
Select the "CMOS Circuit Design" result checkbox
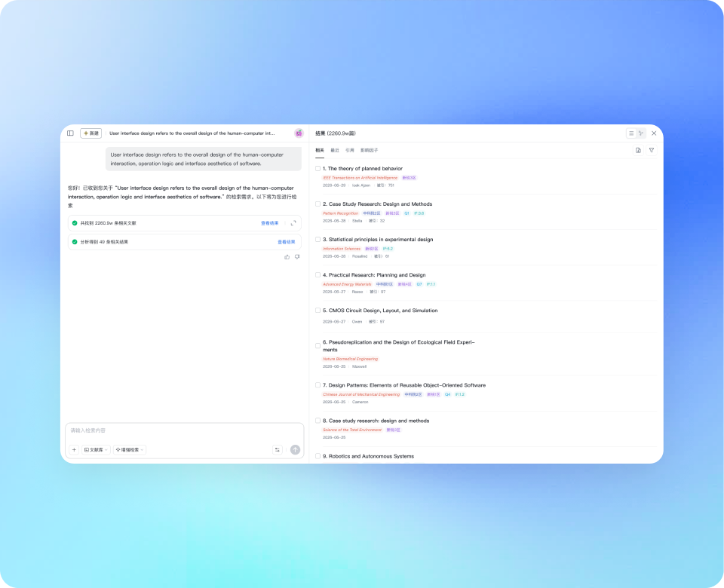pos(318,311)
